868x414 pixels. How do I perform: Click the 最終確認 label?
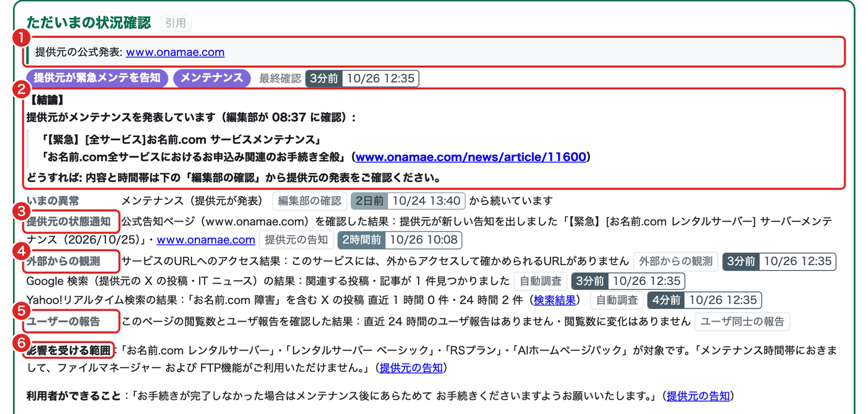280,79
